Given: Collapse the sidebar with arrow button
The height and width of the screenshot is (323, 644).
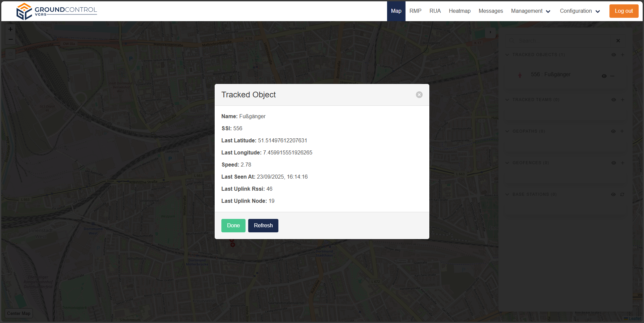Looking at the screenshot, I should pyautogui.click(x=490, y=32).
